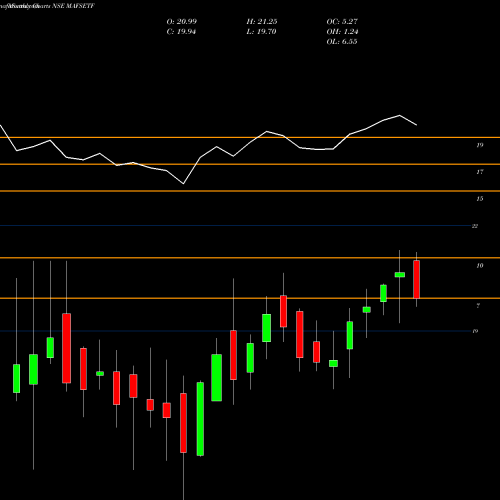
Task: Click the open value 'O: 20.99'
Action: point(182,22)
